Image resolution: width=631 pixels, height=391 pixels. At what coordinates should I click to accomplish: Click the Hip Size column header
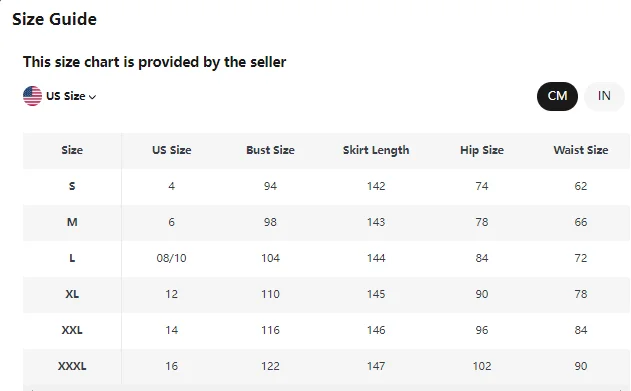pos(482,150)
